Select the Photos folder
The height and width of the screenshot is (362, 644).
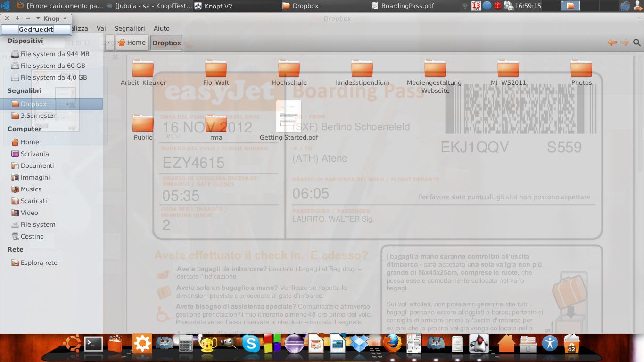581,73
